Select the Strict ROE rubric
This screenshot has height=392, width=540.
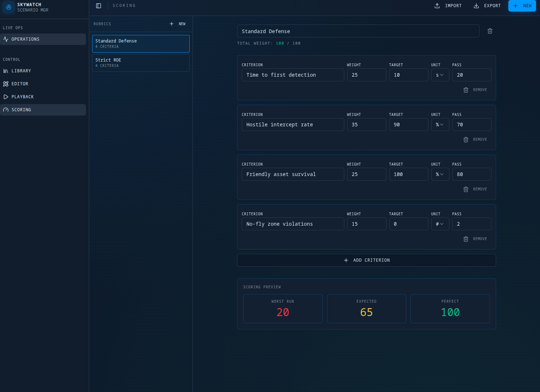(141, 63)
